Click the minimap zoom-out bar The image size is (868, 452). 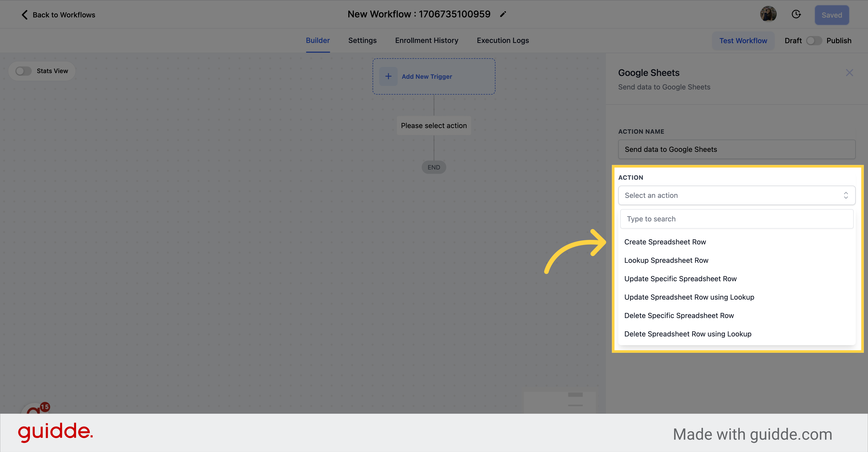[x=575, y=405]
